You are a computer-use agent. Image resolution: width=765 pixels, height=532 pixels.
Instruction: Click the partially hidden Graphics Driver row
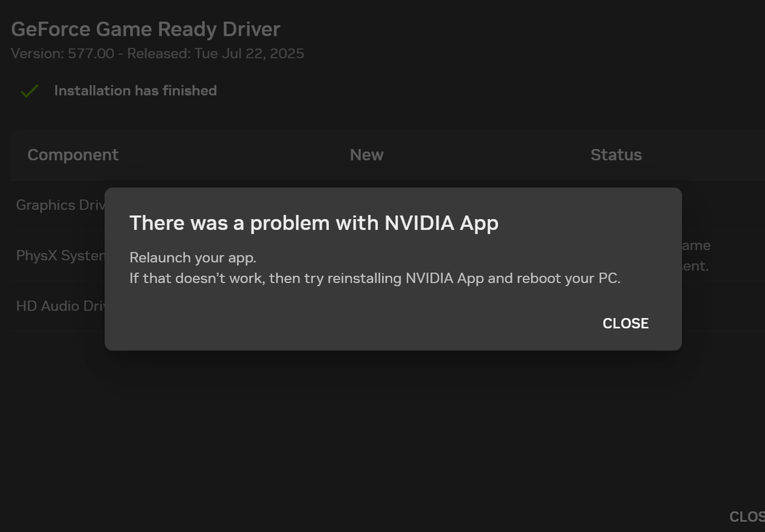[x=60, y=205]
